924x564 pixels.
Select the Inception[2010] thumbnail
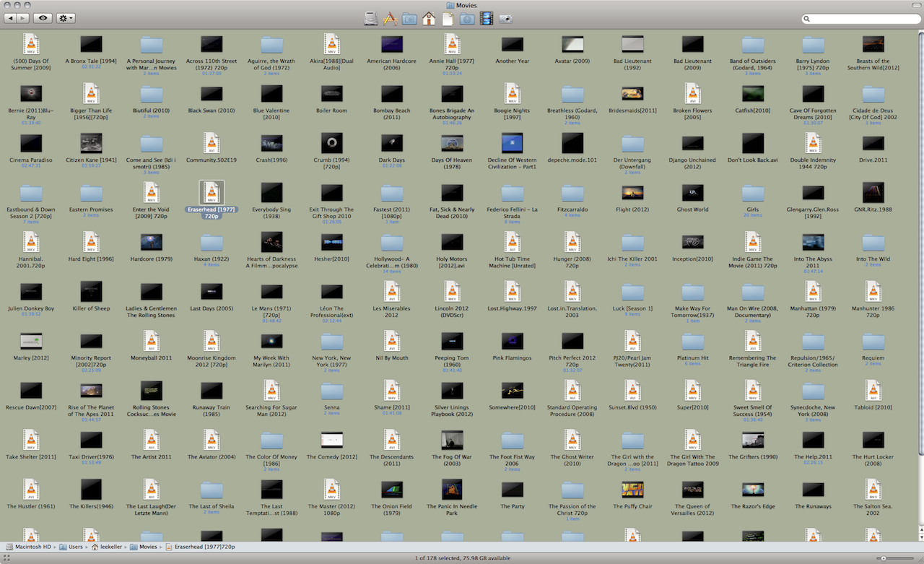[x=692, y=242]
